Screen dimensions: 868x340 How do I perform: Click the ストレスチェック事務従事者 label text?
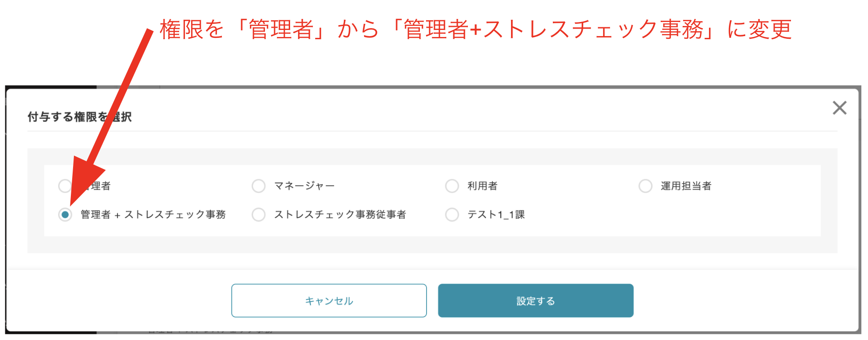(x=341, y=214)
